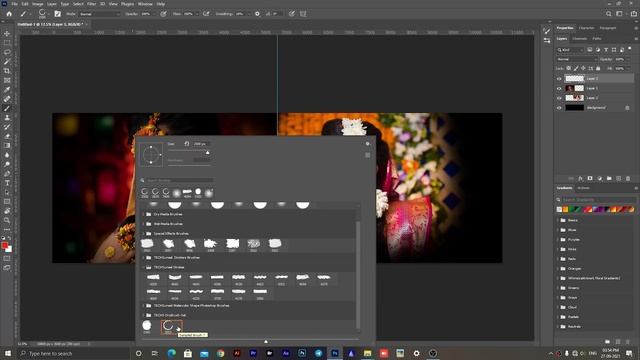
Task: Open the layer Kind filter dropdown
Action: point(571,50)
